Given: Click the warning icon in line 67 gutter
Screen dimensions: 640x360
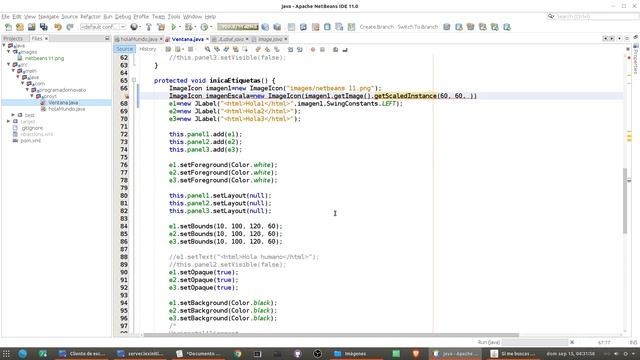Looking at the screenshot, I should click(x=127, y=96).
